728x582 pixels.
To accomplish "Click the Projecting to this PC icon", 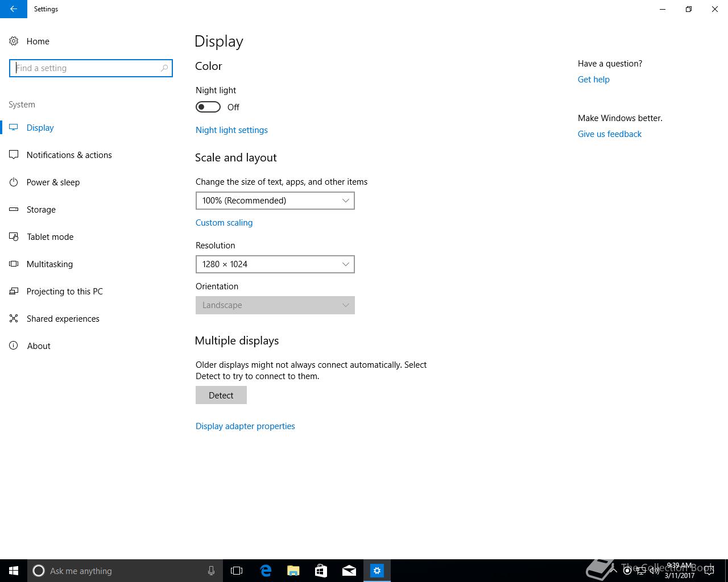I will (x=14, y=291).
